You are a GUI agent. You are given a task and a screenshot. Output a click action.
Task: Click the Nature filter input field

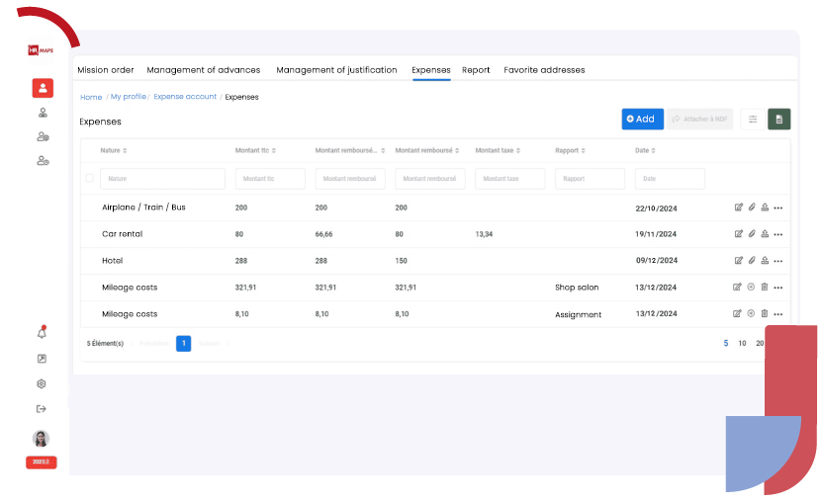[x=162, y=179]
